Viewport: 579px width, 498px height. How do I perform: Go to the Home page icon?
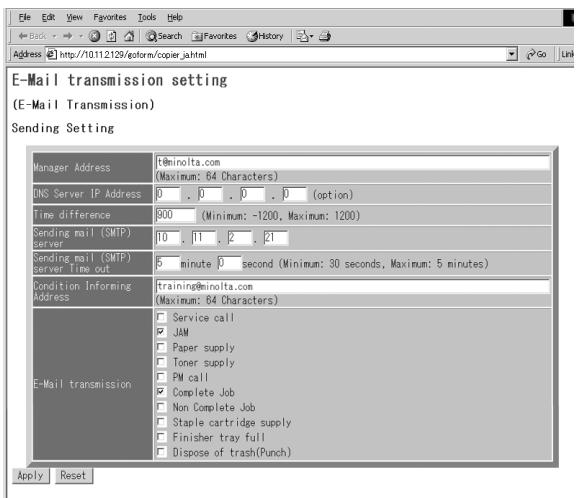tap(129, 36)
